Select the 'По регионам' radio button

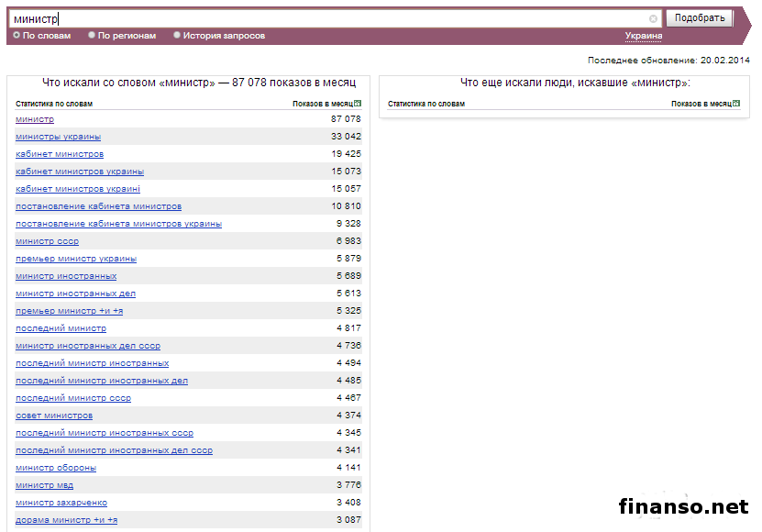click(x=92, y=36)
